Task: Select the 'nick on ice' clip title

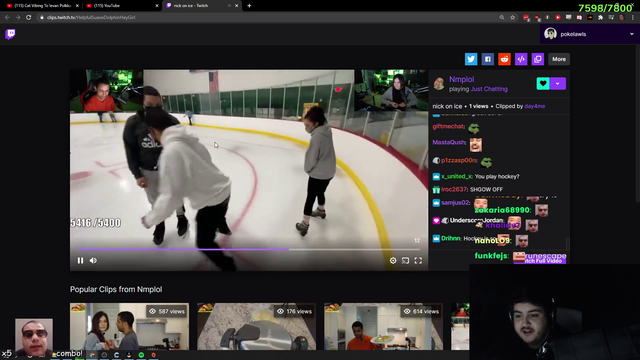Action: pos(447,106)
